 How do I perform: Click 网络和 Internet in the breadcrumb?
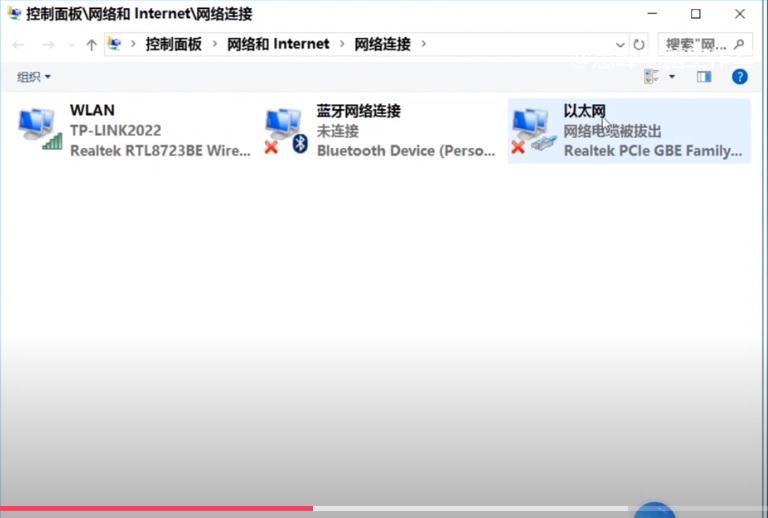tap(278, 44)
